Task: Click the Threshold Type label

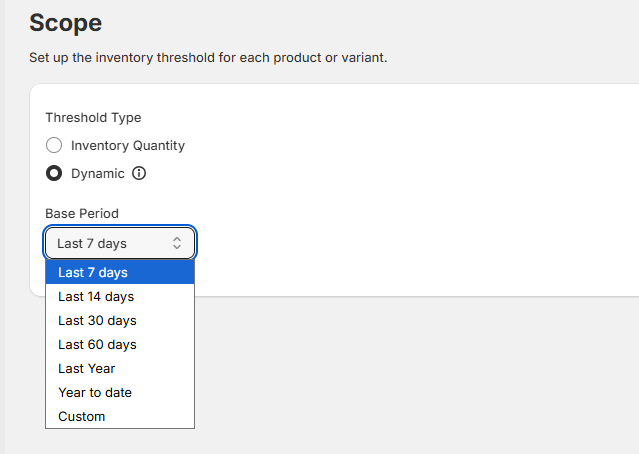Action: 93,118
